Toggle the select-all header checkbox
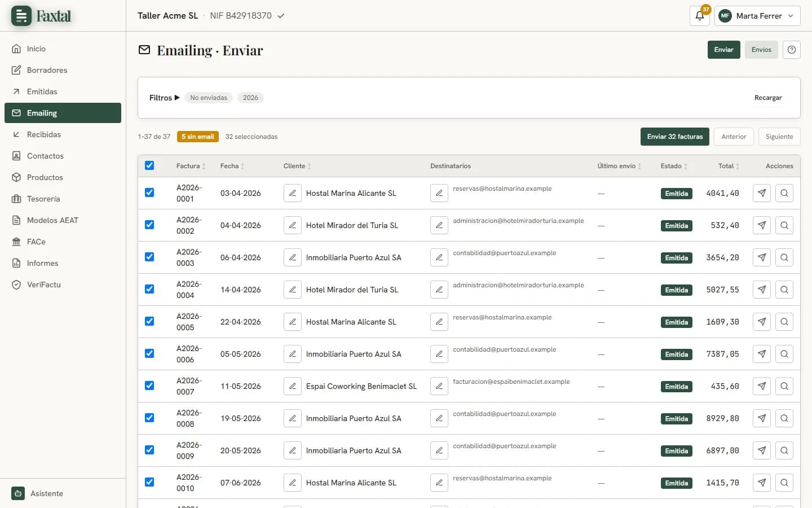The width and height of the screenshot is (812, 508). 149,165
